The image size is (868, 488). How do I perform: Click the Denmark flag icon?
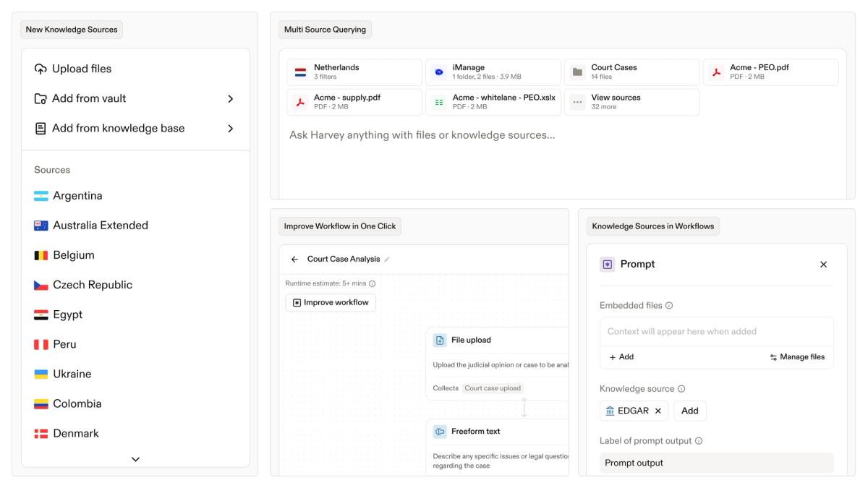(x=41, y=433)
